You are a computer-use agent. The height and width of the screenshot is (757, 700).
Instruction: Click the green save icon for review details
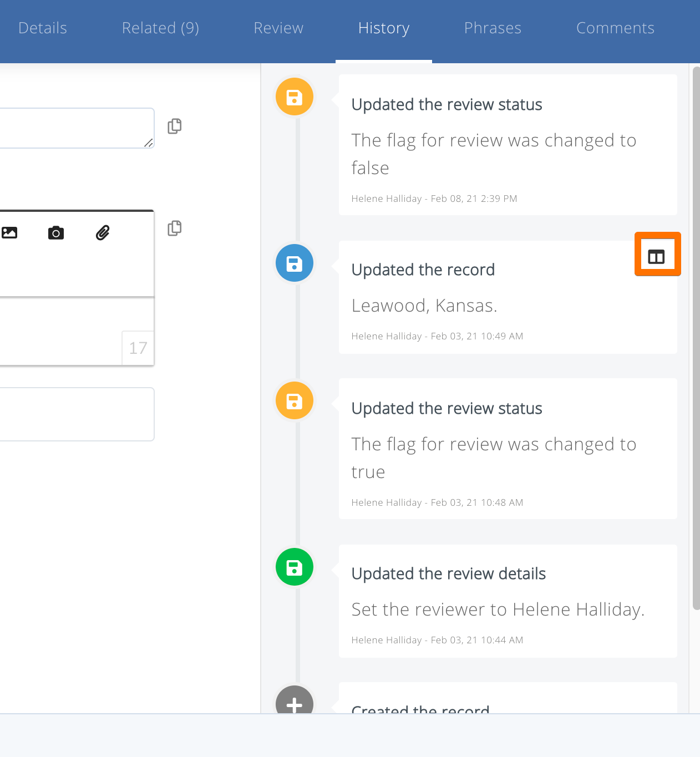(x=295, y=567)
